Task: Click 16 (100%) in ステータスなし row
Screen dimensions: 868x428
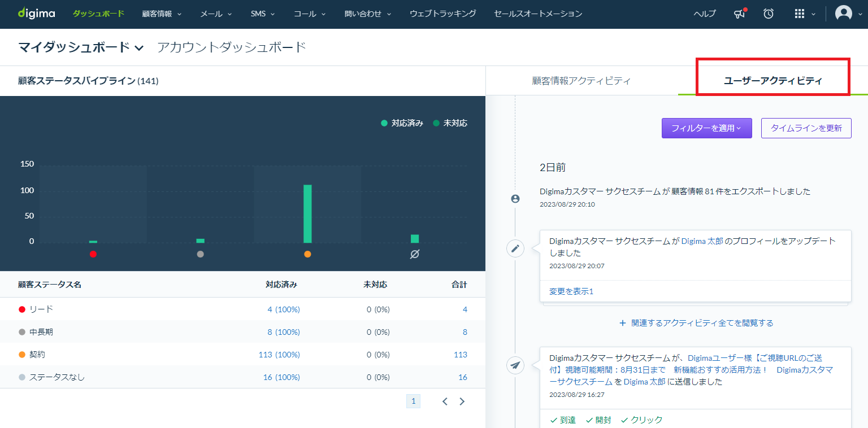Action: [281, 377]
